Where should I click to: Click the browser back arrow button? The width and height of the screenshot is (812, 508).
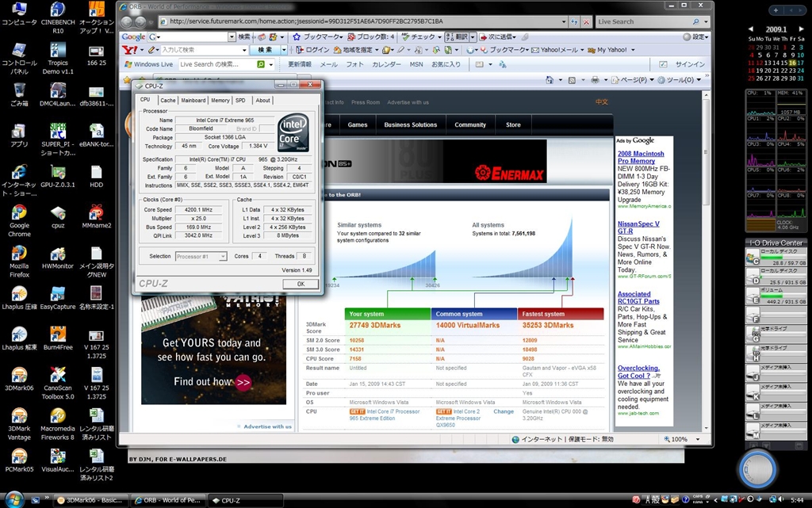(127, 21)
